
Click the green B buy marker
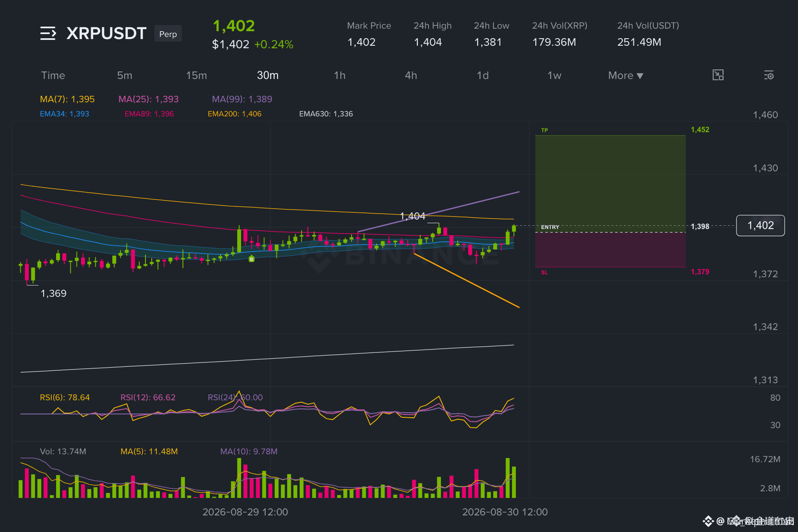coord(251,259)
